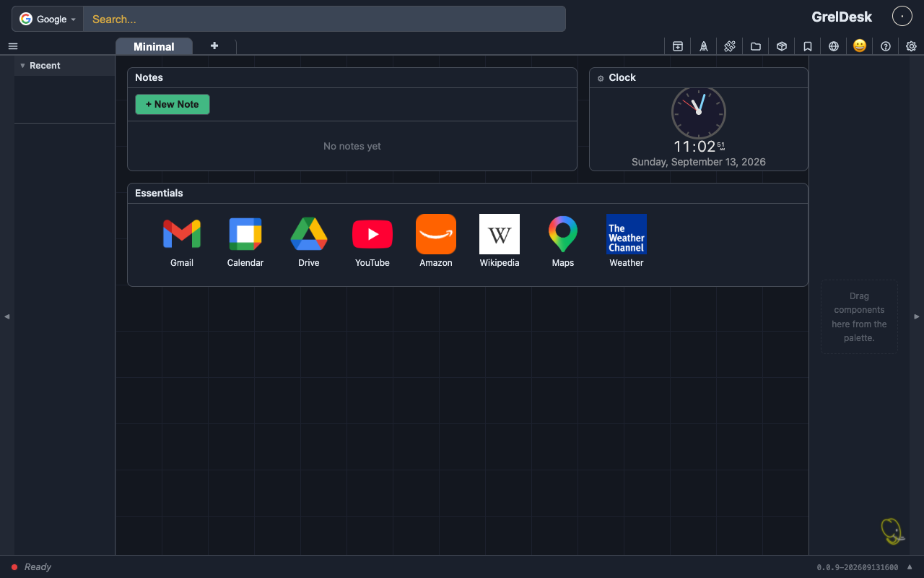Click the bookmark icon in toolbar
The width and height of the screenshot is (924, 578).
click(x=808, y=46)
